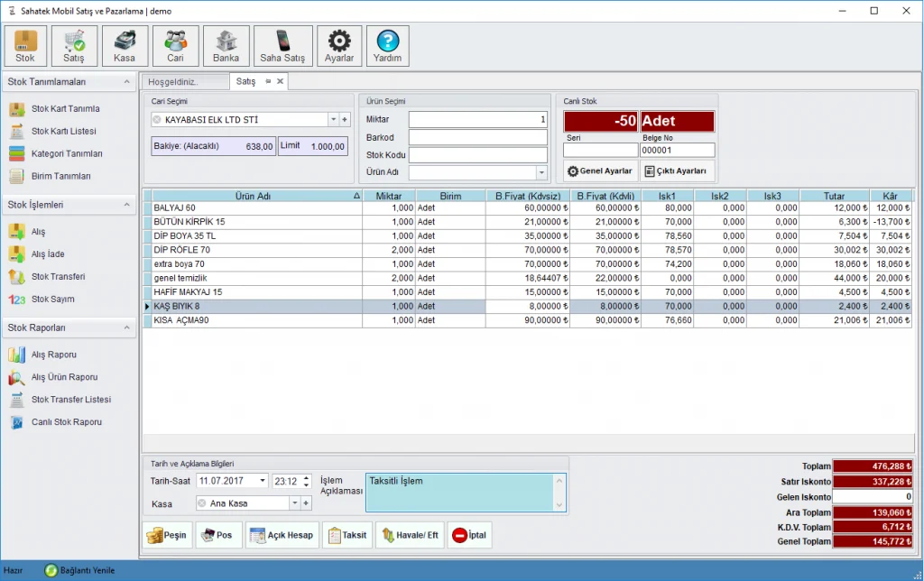The height and width of the screenshot is (581, 924).
Task: Collapse the Stok Tanımlamaları panel
Action: (x=126, y=82)
